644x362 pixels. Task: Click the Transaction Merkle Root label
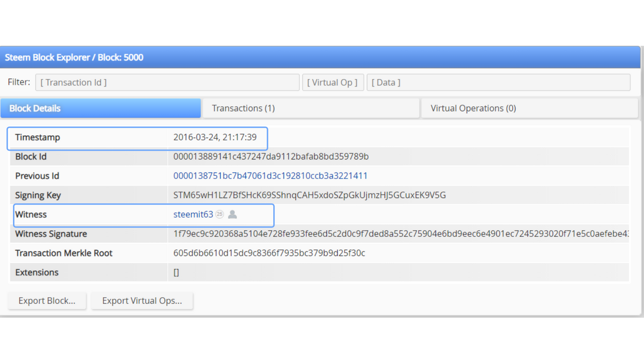coord(64,253)
